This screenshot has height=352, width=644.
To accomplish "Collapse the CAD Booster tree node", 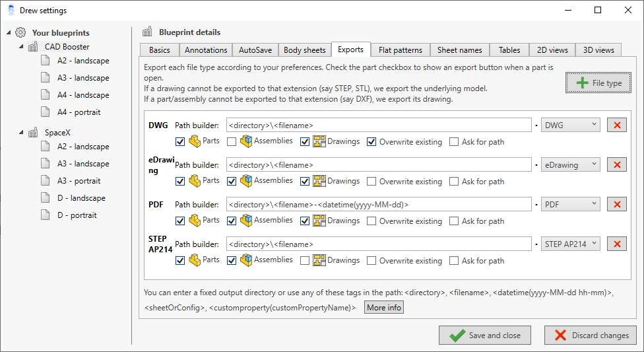I will click(x=21, y=47).
